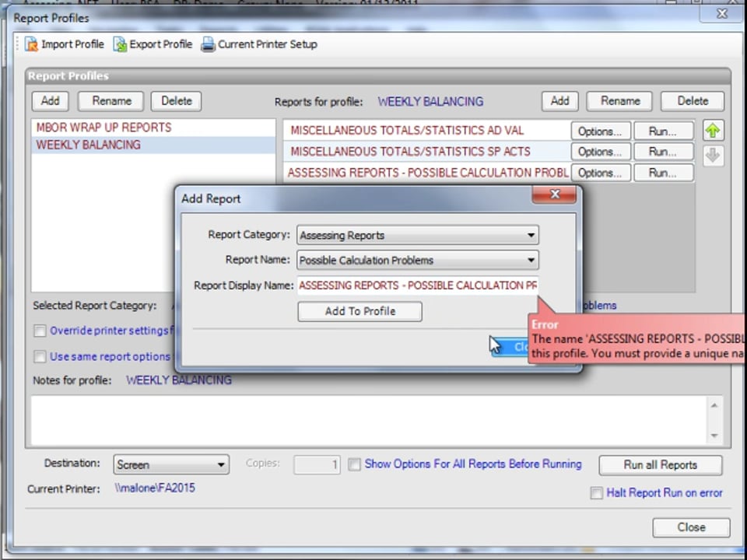The height and width of the screenshot is (560, 747).
Task: Open Options for Miscellaneous Totals AD VAL
Action: [x=600, y=131]
